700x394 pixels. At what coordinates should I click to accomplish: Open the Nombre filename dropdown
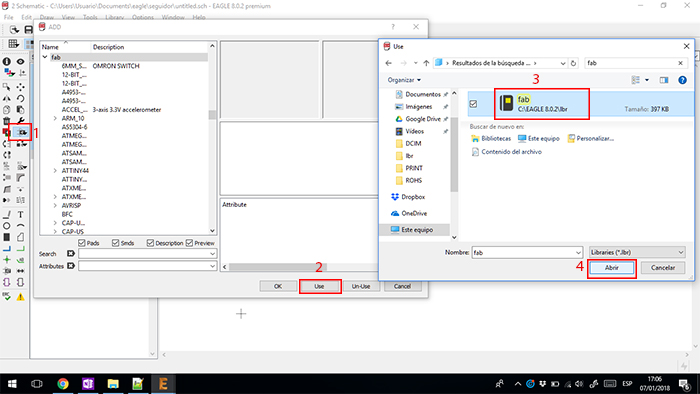coord(578,253)
